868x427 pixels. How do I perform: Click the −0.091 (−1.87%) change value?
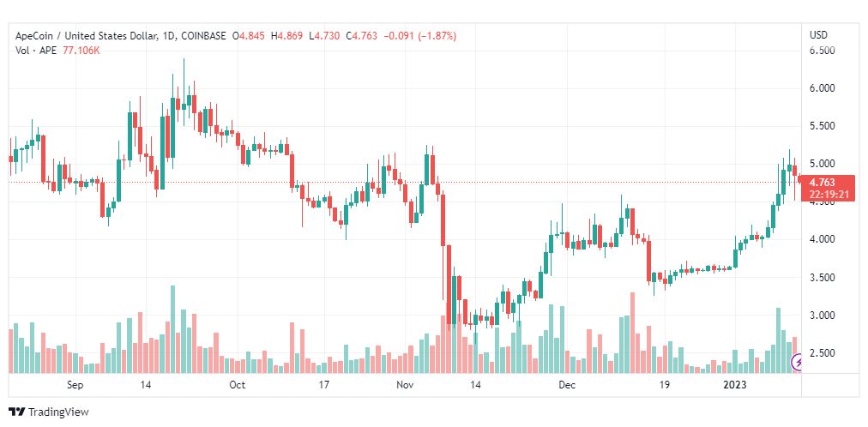click(419, 36)
